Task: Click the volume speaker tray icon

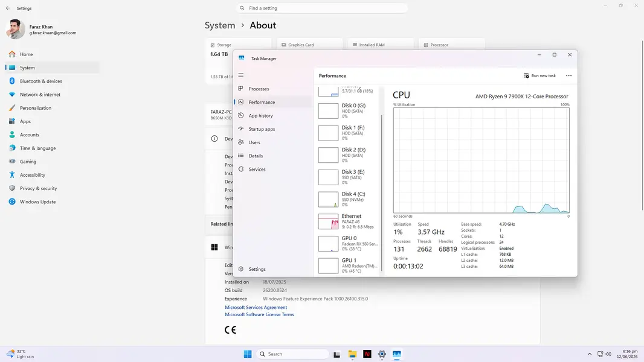Action: (608, 354)
